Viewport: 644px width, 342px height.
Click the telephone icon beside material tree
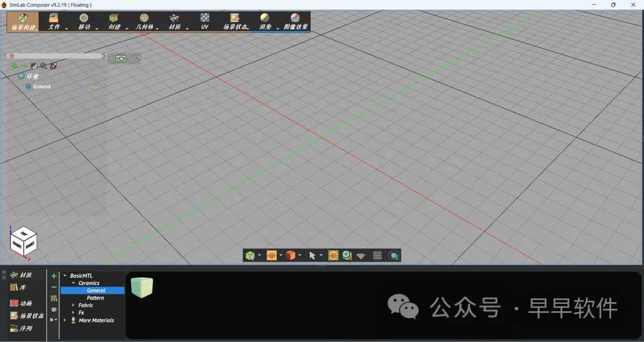click(54, 309)
